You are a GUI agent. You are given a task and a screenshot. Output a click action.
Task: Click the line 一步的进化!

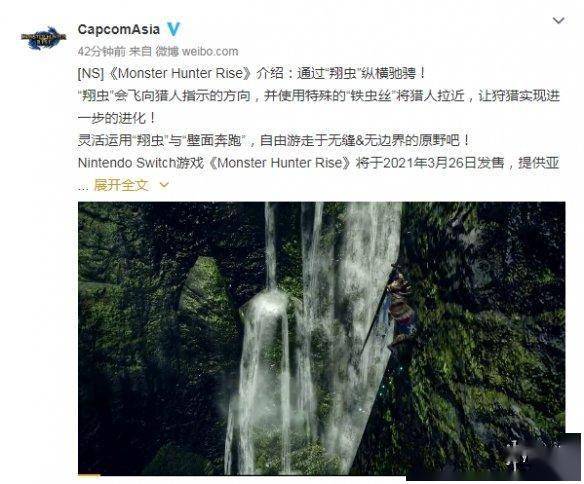[117, 118]
